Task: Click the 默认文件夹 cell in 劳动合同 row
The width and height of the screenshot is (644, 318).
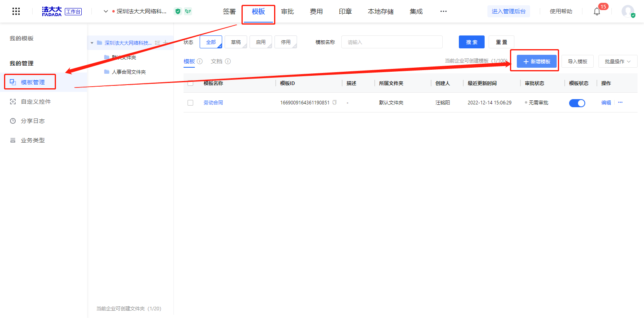Action: tap(391, 103)
